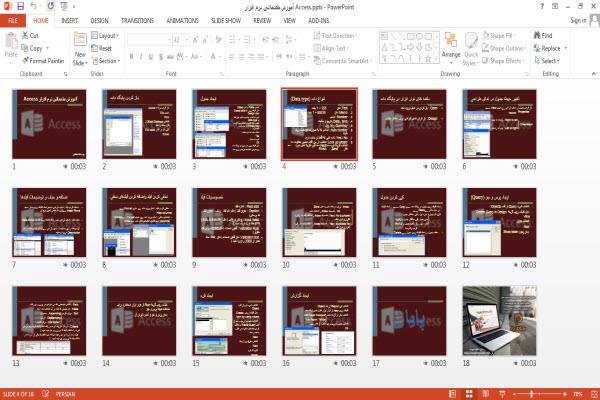Click the Cut scissors icon

[25, 35]
